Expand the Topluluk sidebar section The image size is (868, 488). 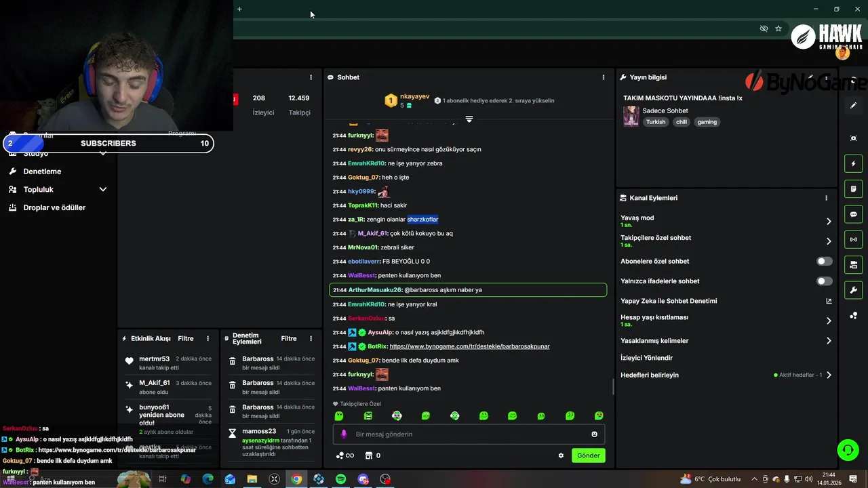pyautogui.click(x=102, y=190)
